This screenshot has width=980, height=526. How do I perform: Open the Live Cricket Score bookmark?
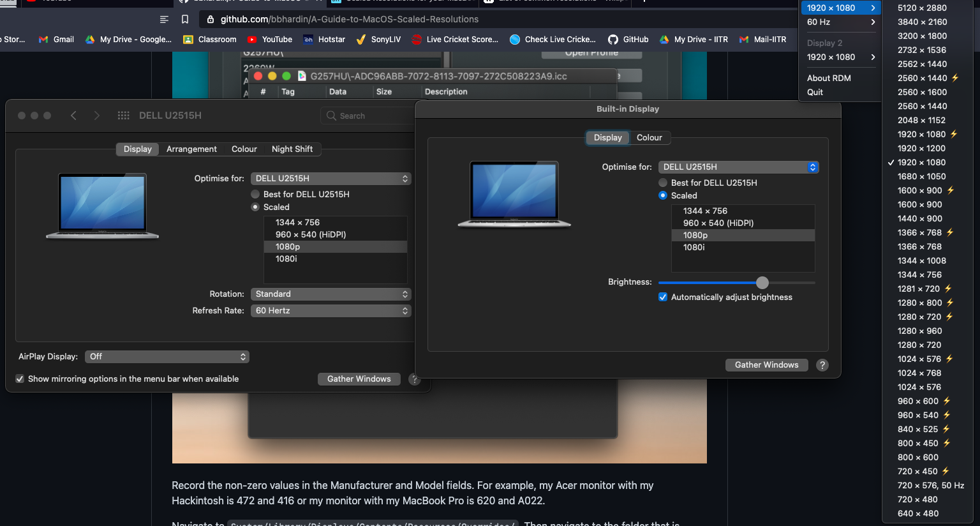tap(455, 39)
